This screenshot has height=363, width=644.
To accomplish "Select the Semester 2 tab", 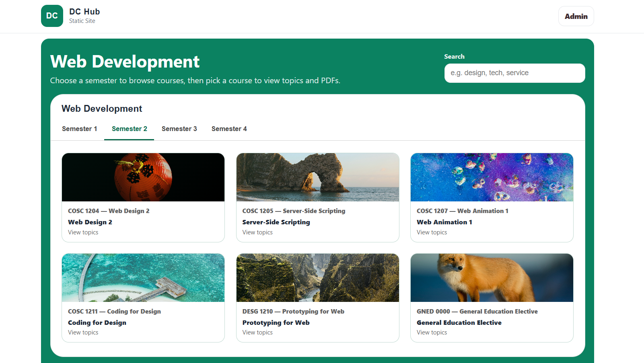I will 129,129.
